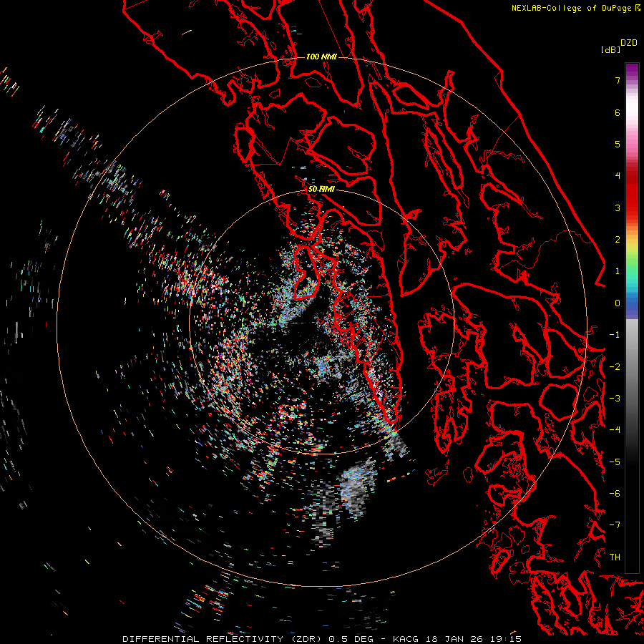Viewport: 644px width, 644px height.
Task: Click the -2 value on the scale
Action: pyautogui.click(x=615, y=367)
